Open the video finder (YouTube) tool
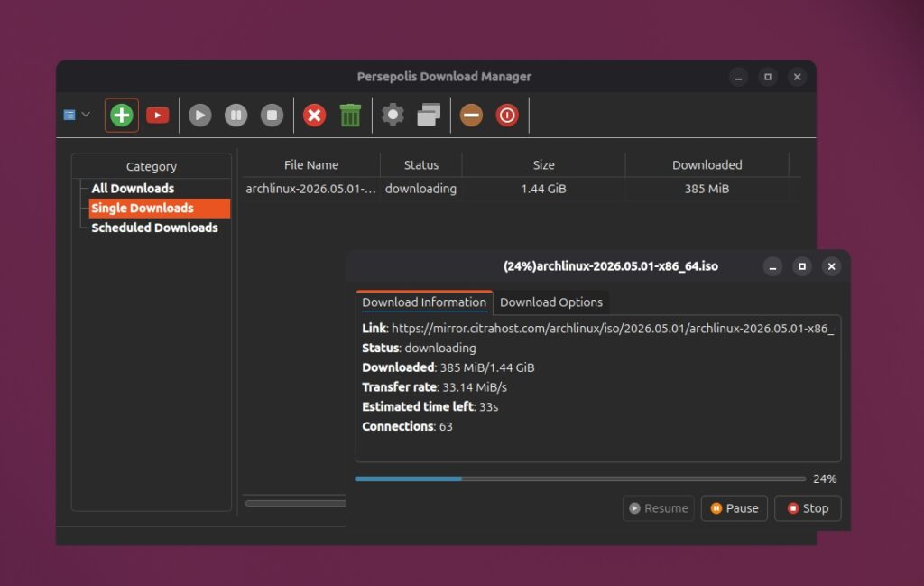This screenshot has width=924, height=586. [157, 115]
